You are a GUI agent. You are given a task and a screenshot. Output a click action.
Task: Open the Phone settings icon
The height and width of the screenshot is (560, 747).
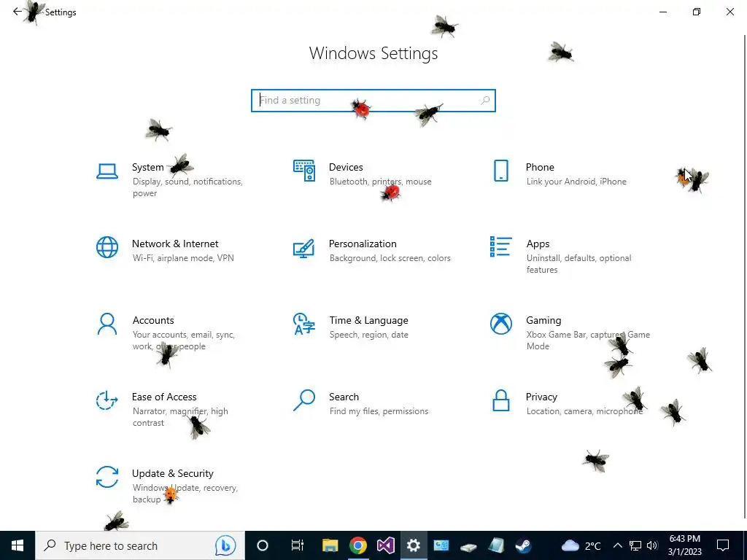(x=500, y=171)
